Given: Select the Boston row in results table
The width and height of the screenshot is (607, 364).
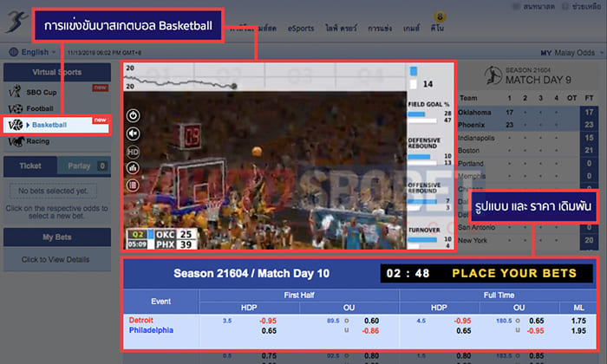Looking at the screenshot, I should (x=527, y=151).
